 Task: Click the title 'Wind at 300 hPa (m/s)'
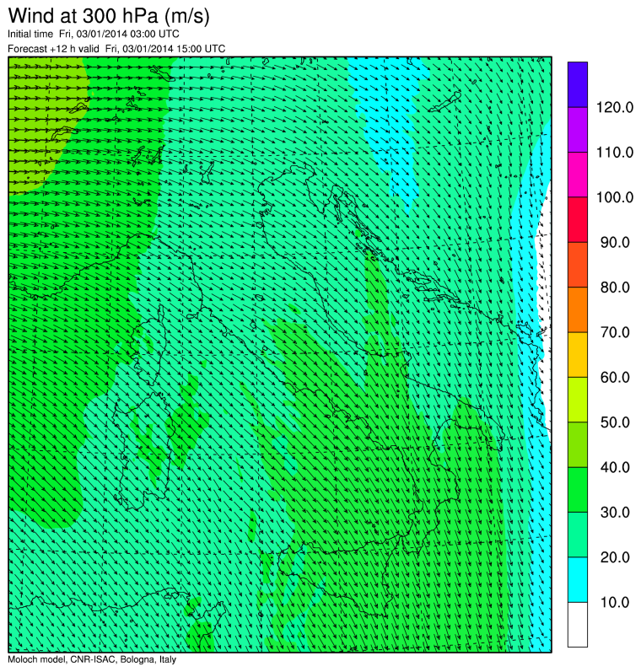[109, 16]
